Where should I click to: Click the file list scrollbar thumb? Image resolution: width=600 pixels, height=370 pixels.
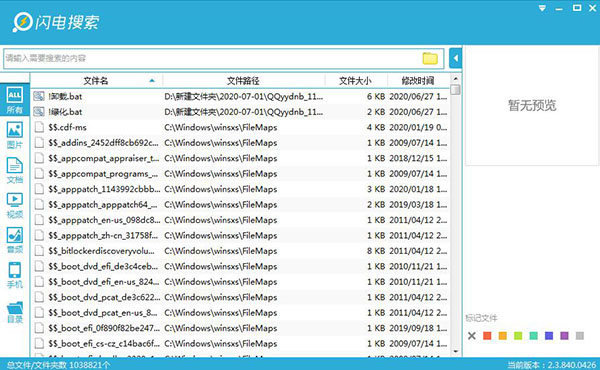pos(455,90)
